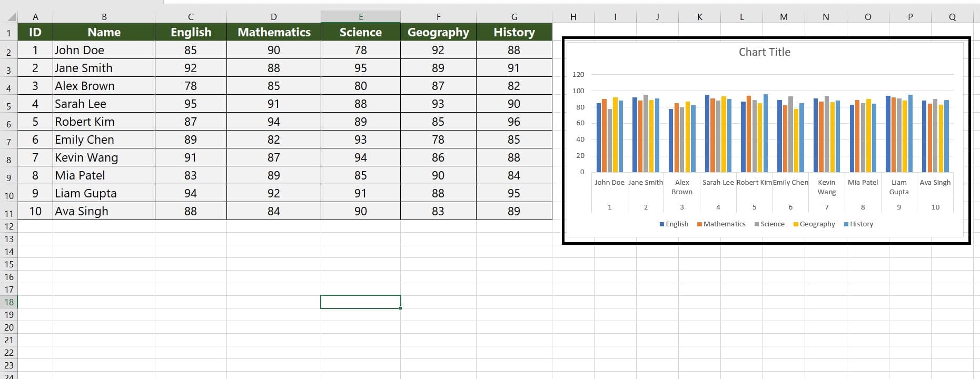Select the Mia Patel name cell
Screen dimensions: 980x379
(x=104, y=175)
